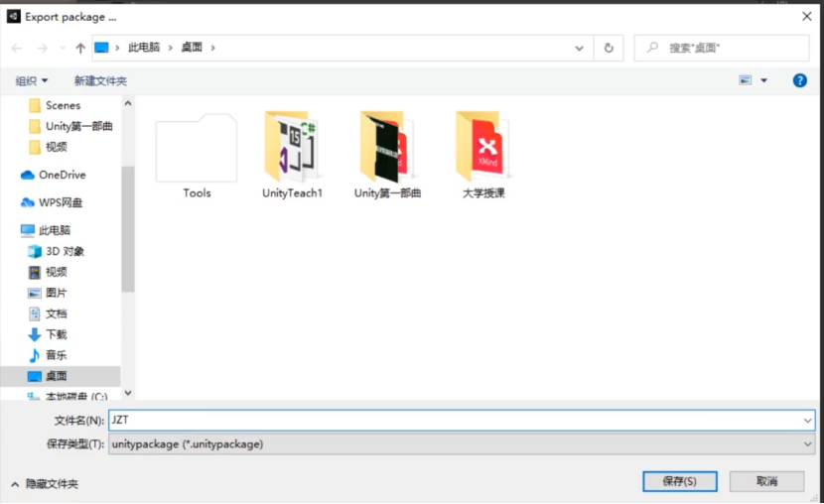Select 桌面 in the address path

192,48
